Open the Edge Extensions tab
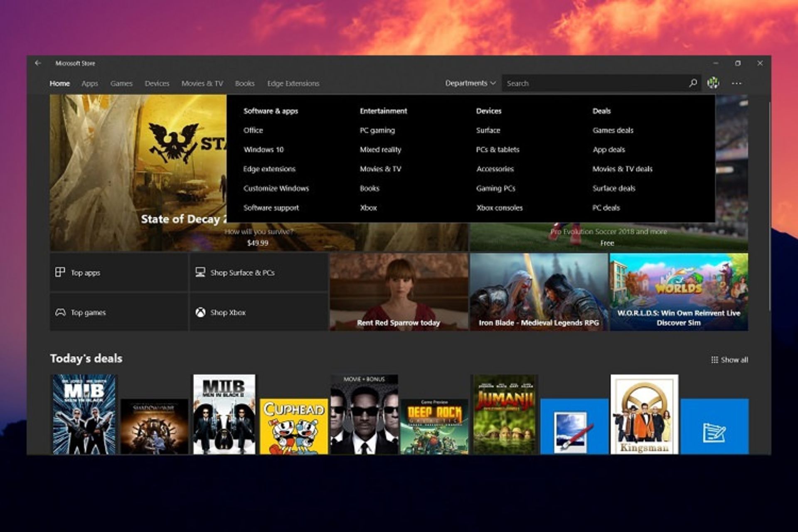This screenshot has height=532, width=798. [293, 84]
